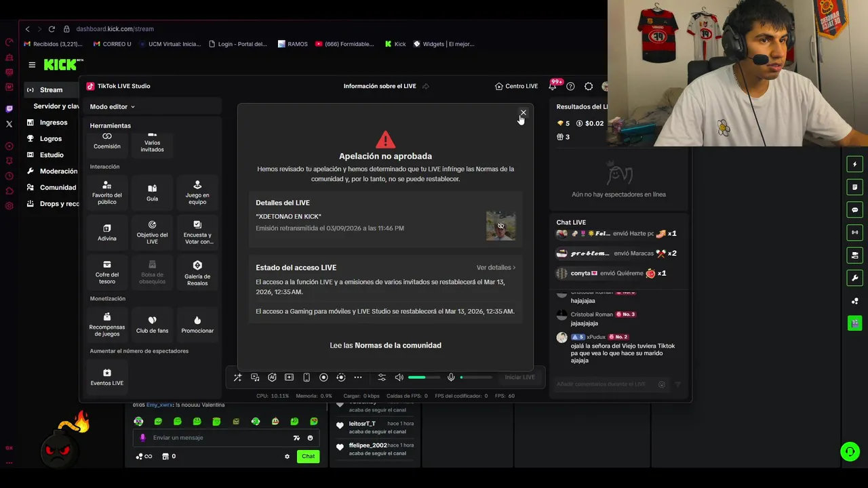868x488 pixels.
Task: Open the Kick bookmark in bookmarks bar
Action: pyautogui.click(x=395, y=44)
